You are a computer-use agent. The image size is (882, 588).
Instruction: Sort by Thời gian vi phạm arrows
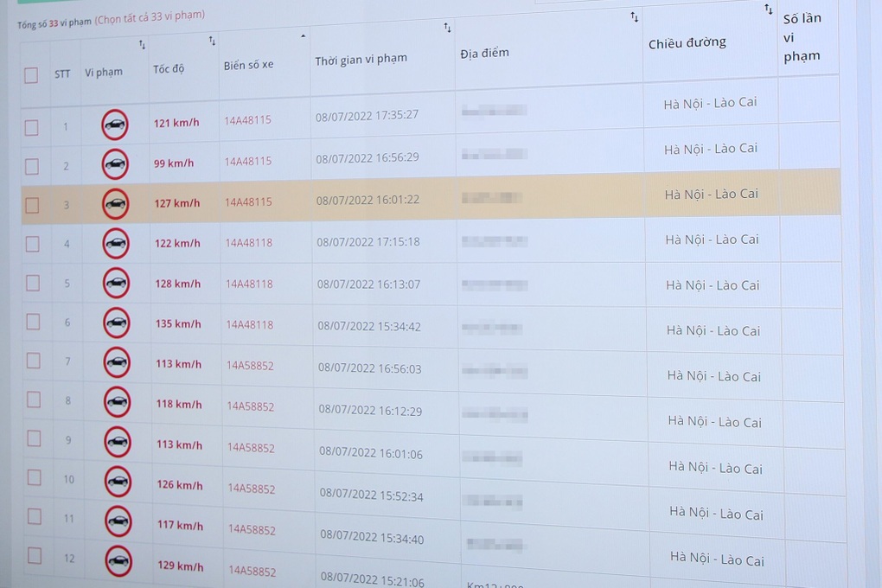point(447,27)
